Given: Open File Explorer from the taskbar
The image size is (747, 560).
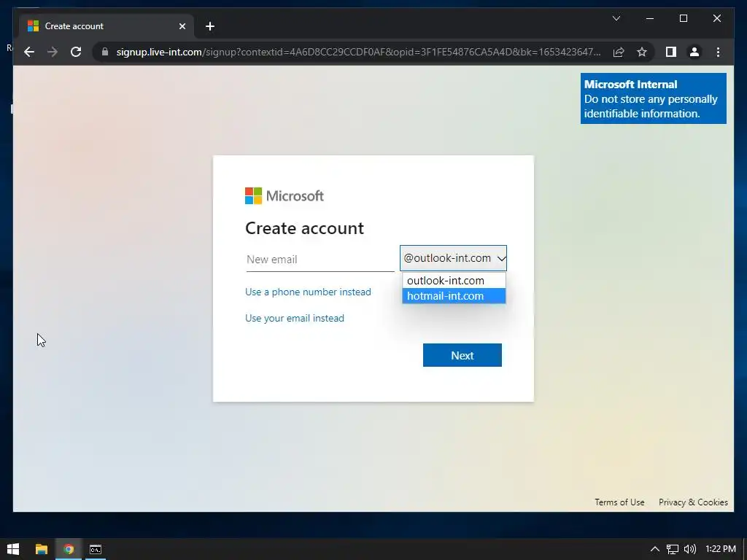Looking at the screenshot, I should (42, 549).
